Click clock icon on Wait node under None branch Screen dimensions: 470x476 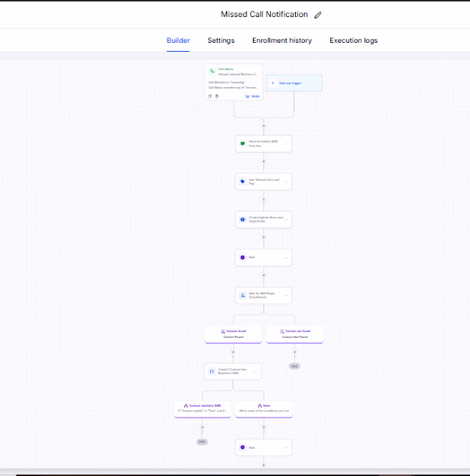pyautogui.click(x=243, y=447)
